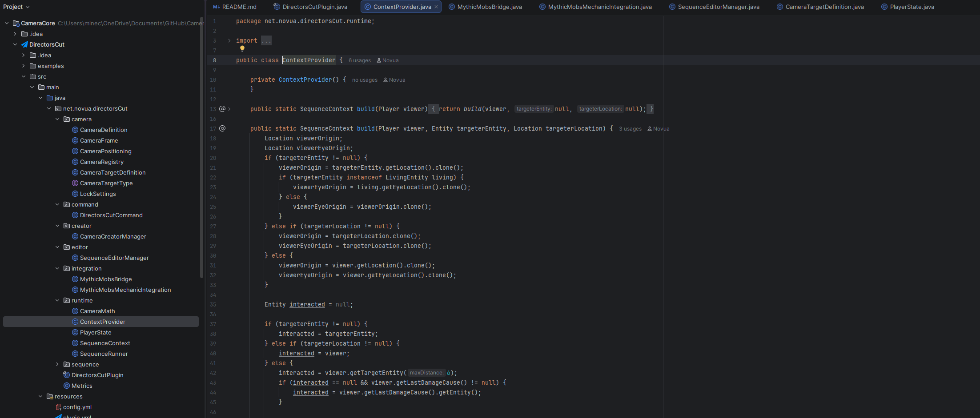
Task: Expand the folded build method body on line 13
Action: (x=229, y=109)
